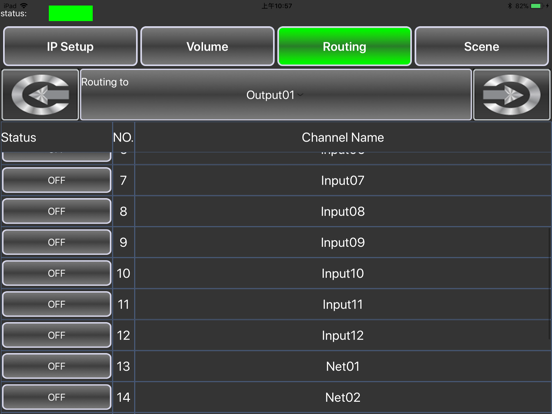552x414 pixels.
Task: Tap the clock in iPad status bar
Action: pyautogui.click(x=277, y=6)
